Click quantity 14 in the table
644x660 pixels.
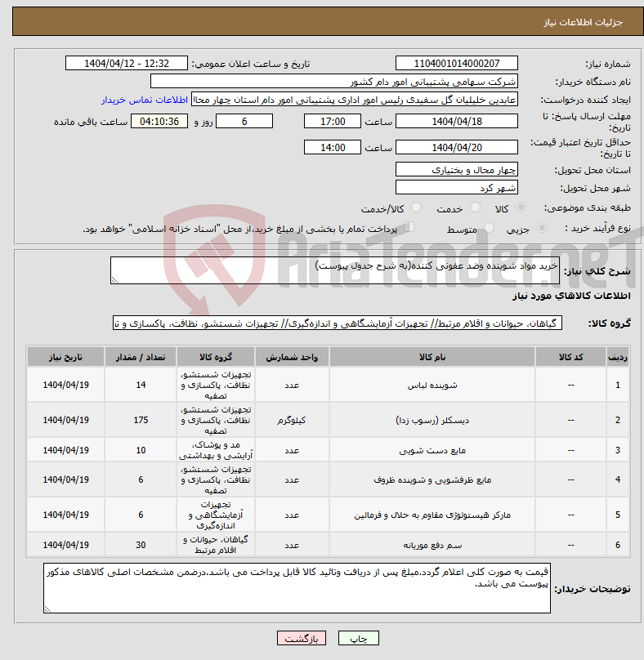(141, 386)
